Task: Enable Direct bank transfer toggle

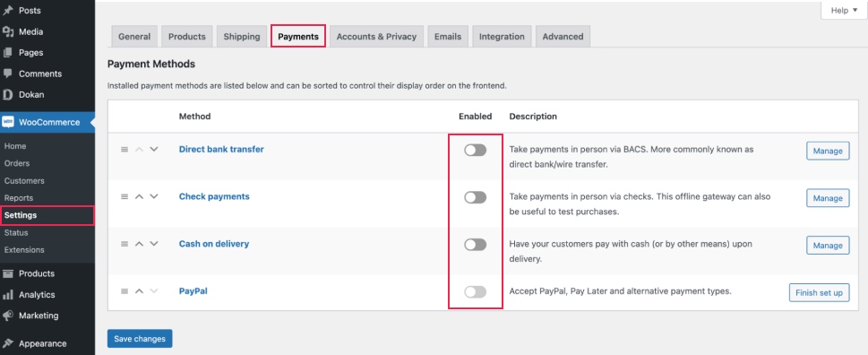Action: [475, 150]
